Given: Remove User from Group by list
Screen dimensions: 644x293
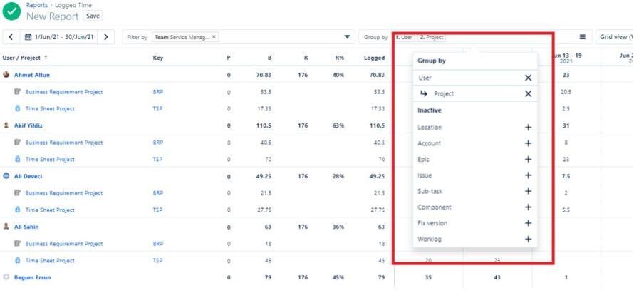Looking at the screenshot, I should 528,78.
